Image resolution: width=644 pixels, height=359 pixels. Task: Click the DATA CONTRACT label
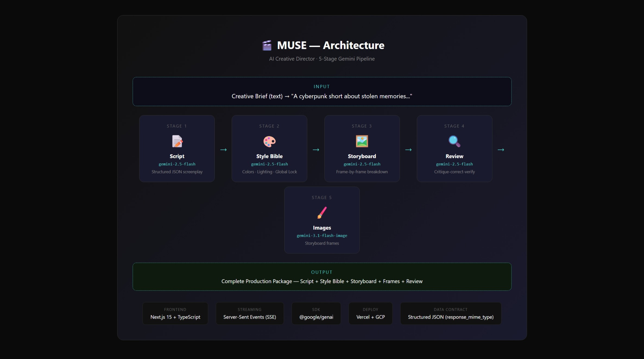451,310
